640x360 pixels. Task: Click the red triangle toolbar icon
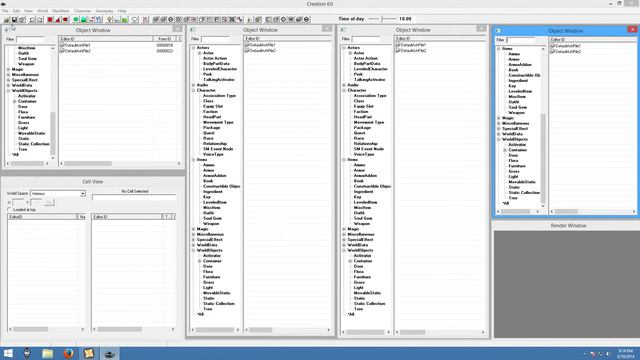(x=58, y=20)
